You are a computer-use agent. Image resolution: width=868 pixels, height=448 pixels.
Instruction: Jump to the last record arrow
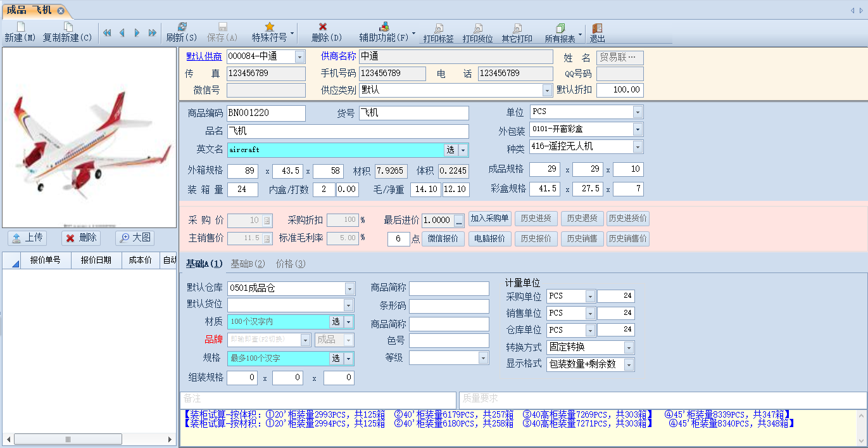[x=153, y=33]
